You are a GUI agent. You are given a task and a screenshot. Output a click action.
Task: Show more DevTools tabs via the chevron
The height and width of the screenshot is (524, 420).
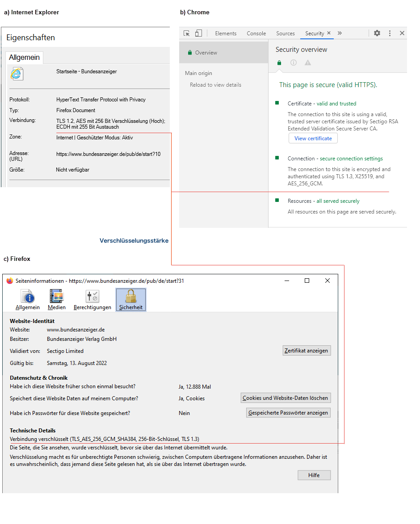(x=340, y=33)
